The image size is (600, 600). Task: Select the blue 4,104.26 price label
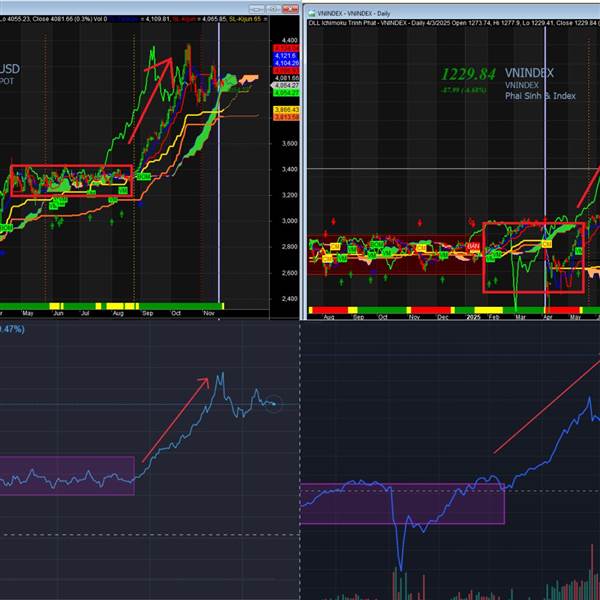point(286,63)
